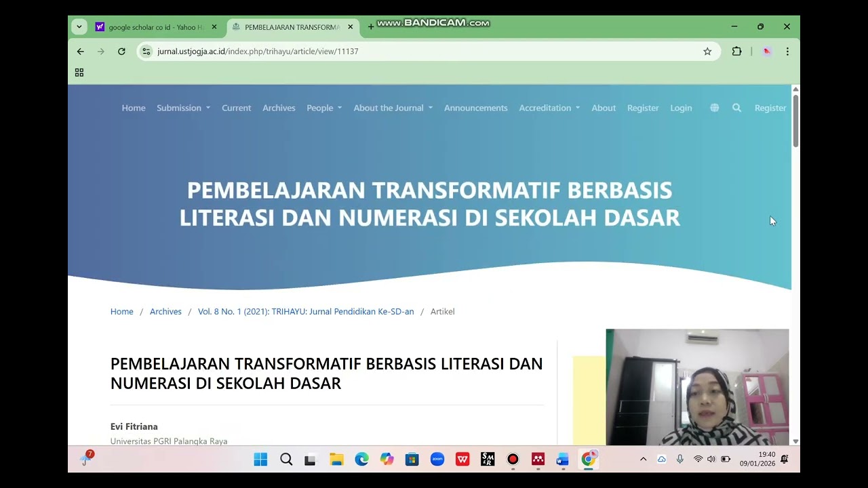Viewport: 868px width, 488px height.
Task: Reload the page with the refresh icon
Action: tap(121, 52)
